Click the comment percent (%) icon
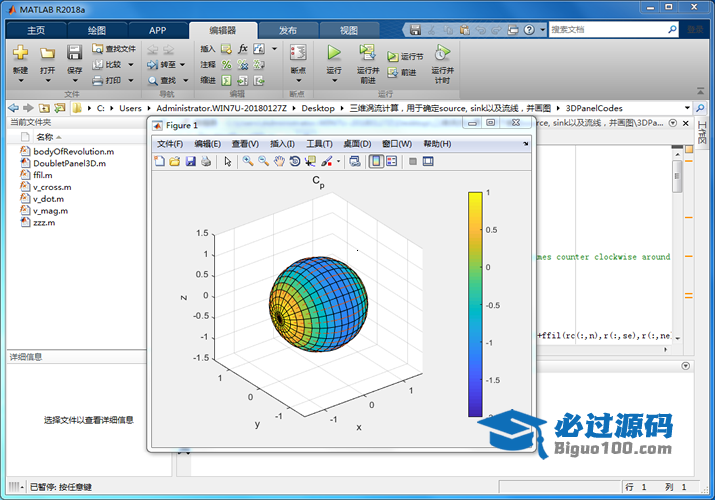715x500 pixels. 227,65
